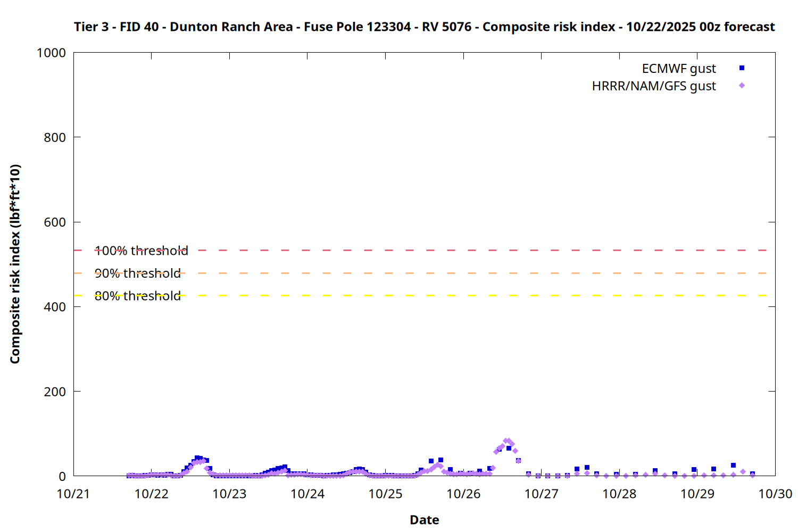Click the 100% threshold label
This screenshot has height=532, width=798.
pos(141,251)
